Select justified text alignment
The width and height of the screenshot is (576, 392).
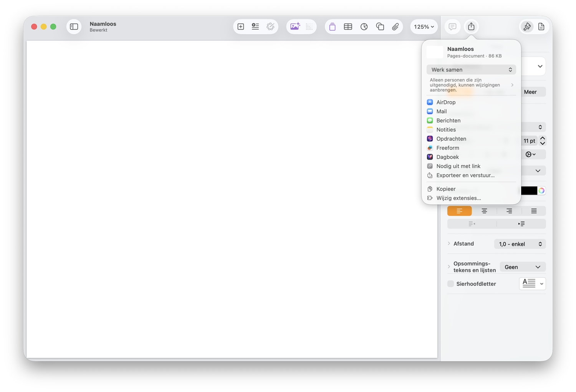coord(534,211)
